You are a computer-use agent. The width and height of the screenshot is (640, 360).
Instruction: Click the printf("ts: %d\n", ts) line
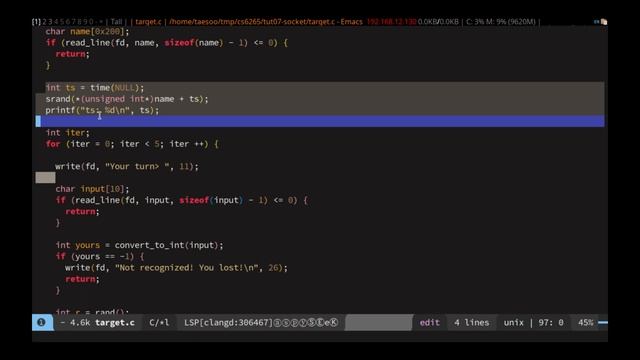point(102,110)
